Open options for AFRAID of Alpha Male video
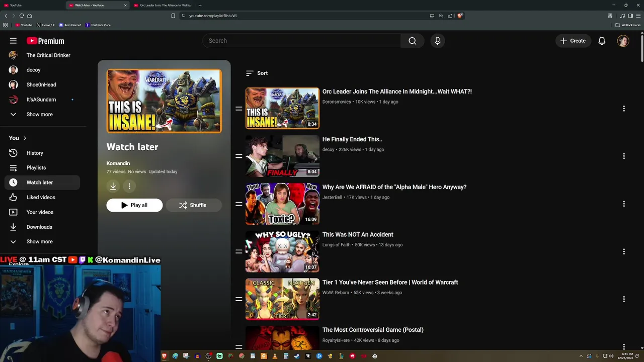644x362 pixels. point(624,204)
